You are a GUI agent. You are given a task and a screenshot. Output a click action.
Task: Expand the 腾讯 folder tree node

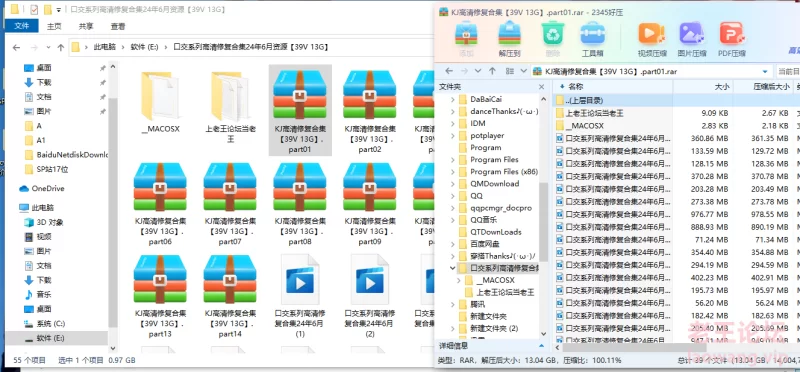coord(452,304)
